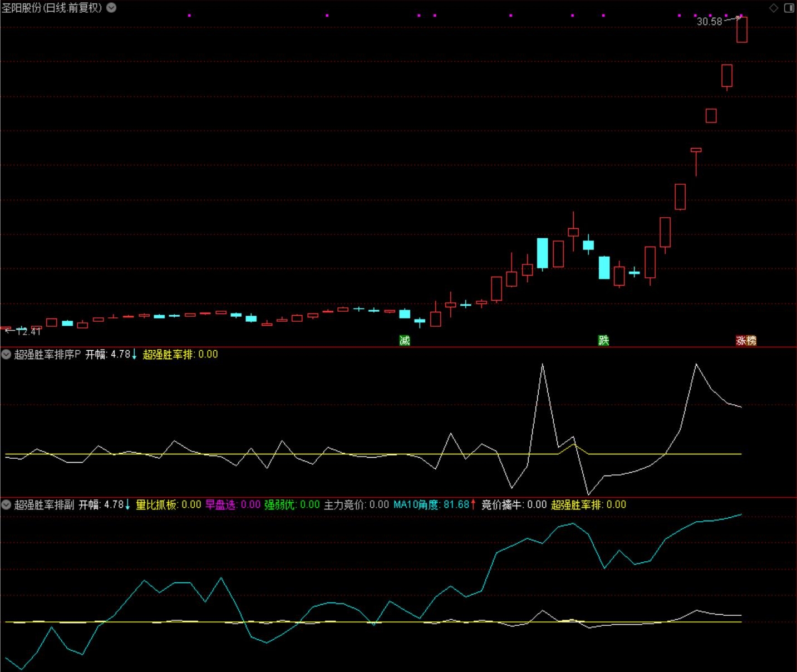Click the 涨榜 signal marker

coord(746,340)
